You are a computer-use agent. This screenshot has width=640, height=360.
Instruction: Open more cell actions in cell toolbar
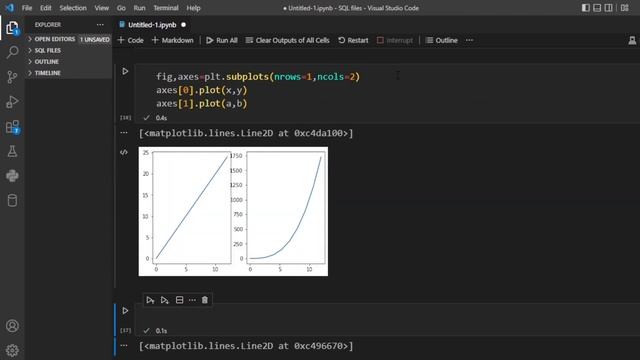192,300
